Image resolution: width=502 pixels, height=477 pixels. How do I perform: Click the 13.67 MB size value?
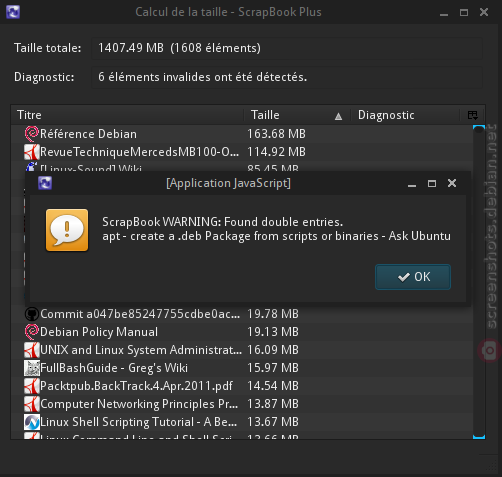pyautogui.click(x=273, y=422)
